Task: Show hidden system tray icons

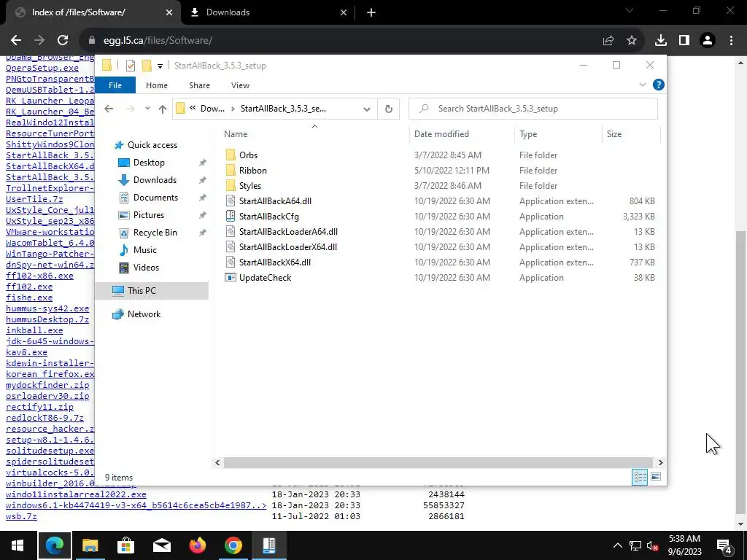Action: 617,545
